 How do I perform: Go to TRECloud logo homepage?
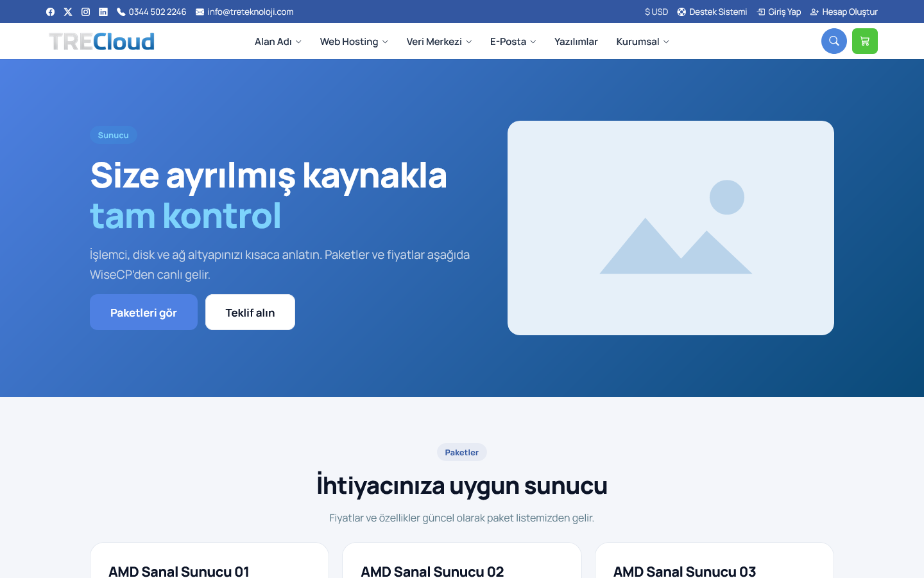(101, 41)
